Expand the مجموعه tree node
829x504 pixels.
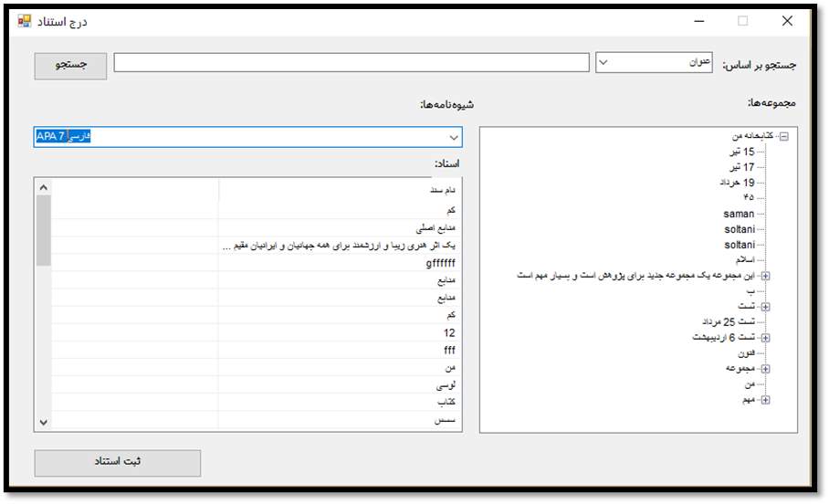point(765,369)
